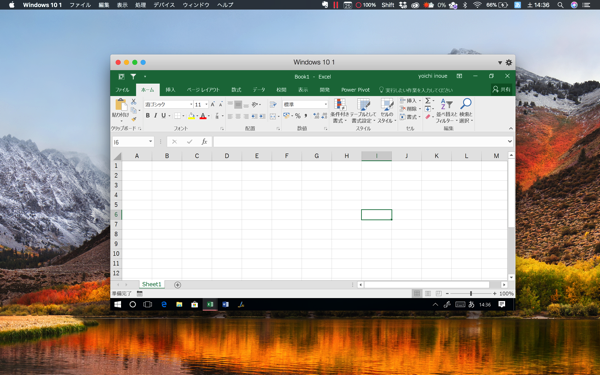Click the cell borders icon
600x375 pixels.
tap(178, 116)
